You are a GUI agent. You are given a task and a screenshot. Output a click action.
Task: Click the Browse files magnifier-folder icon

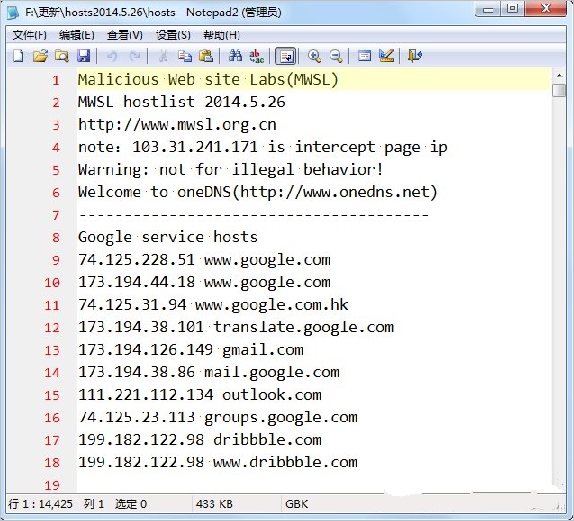coord(62,56)
